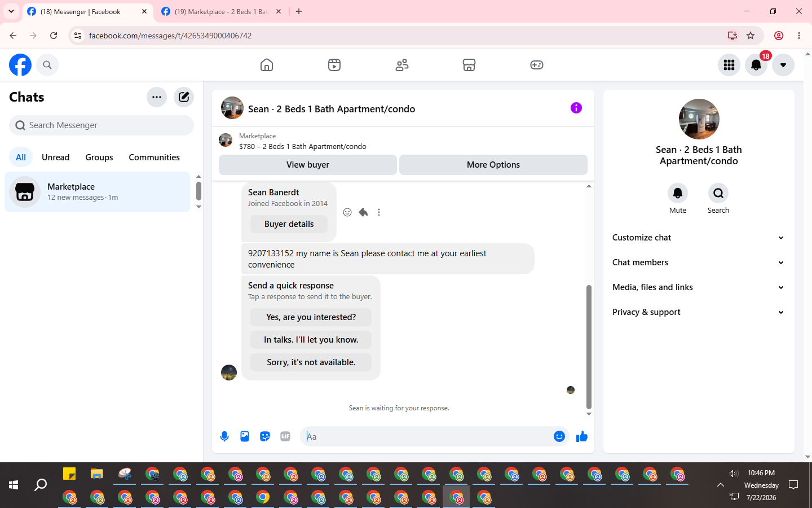Viewport: 812px width, 508px height.
Task: Click the View buyer button
Action: point(308,165)
